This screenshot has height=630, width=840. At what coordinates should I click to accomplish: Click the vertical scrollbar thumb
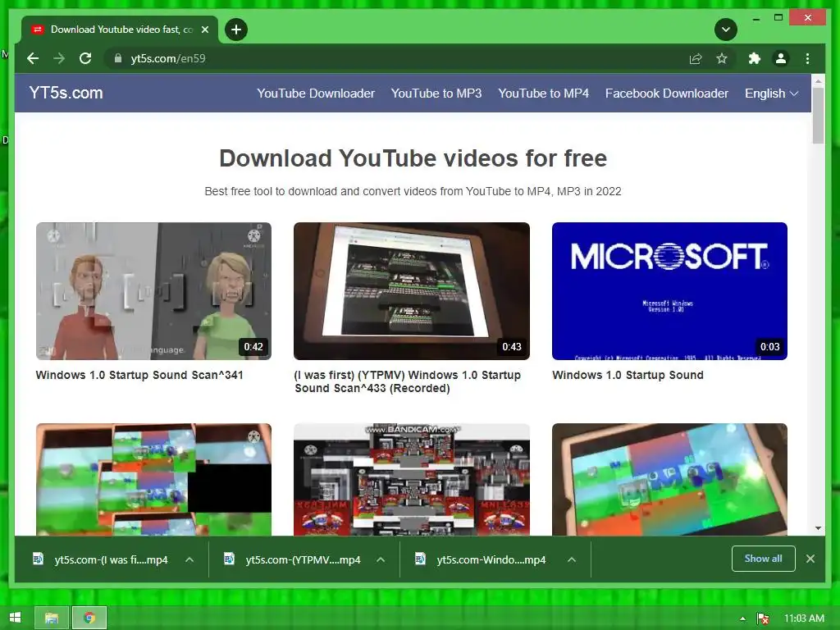click(x=818, y=116)
